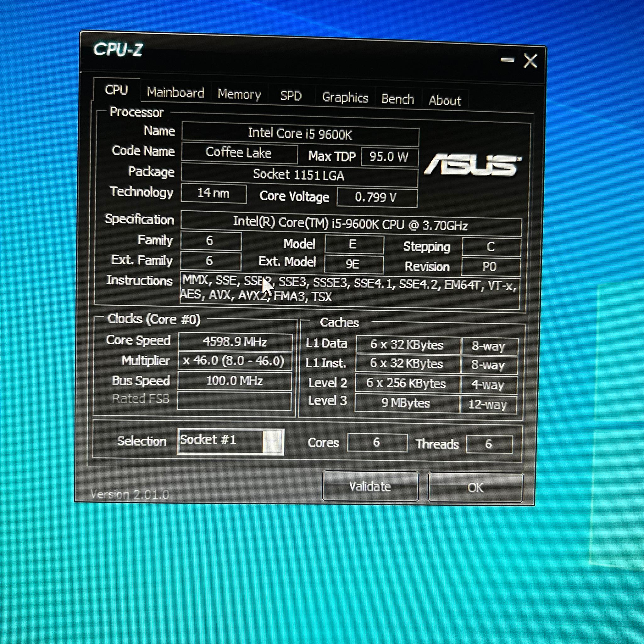Click the Clocks (Core #0) group label
The image size is (644, 644).
(x=154, y=319)
